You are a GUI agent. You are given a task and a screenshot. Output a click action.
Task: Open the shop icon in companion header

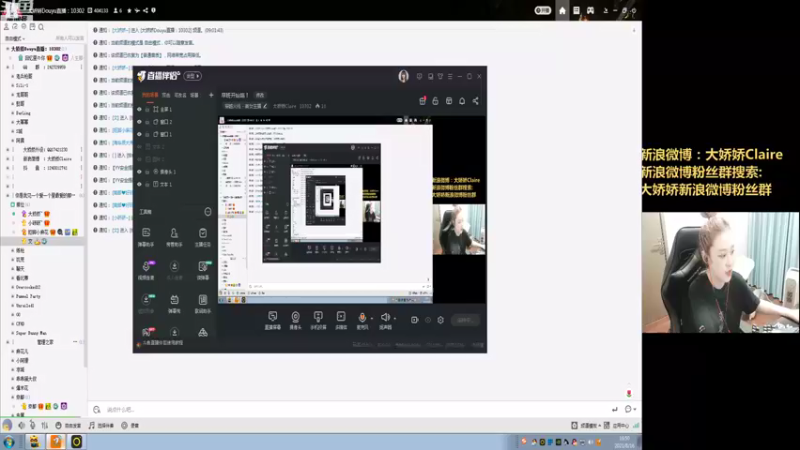(449, 101)
